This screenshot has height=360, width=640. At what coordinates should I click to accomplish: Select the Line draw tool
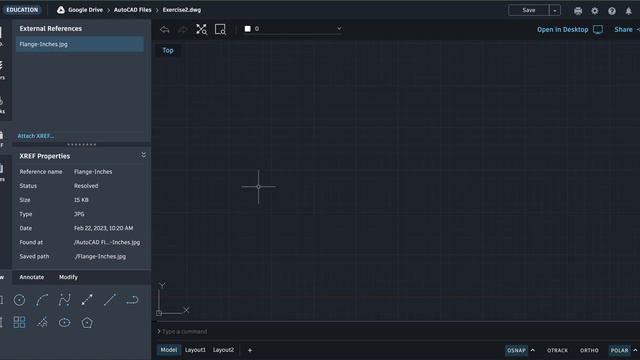tap(110, 300)
